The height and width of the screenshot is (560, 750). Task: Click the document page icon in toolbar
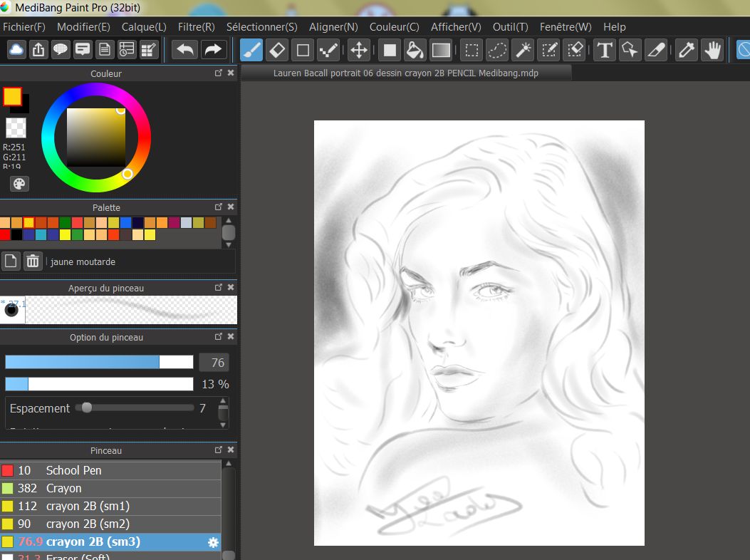[104, 50]
